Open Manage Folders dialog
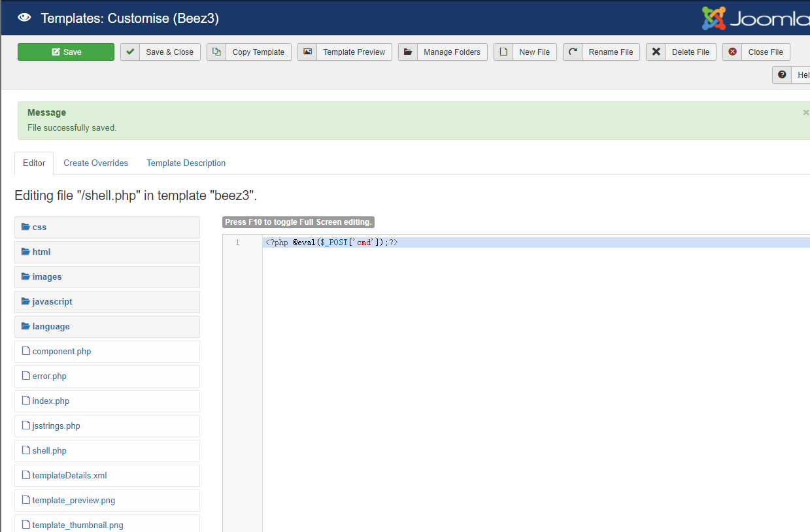 [443, 52]
